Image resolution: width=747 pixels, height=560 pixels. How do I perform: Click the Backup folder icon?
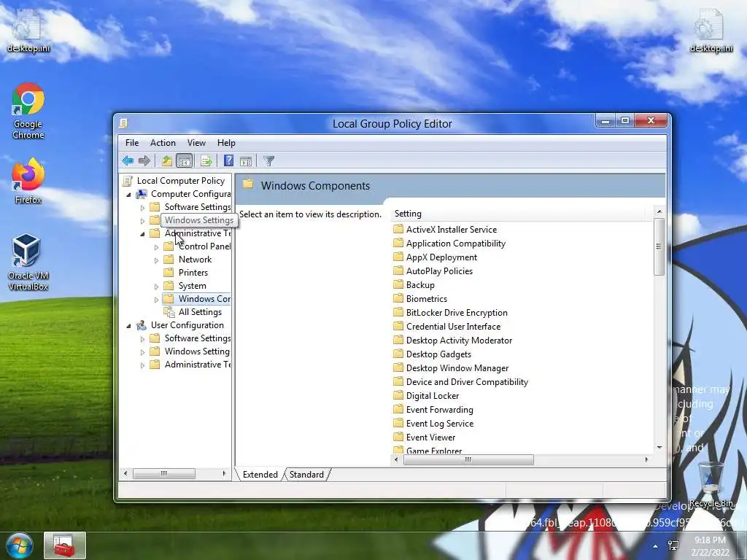pos(398,285)
